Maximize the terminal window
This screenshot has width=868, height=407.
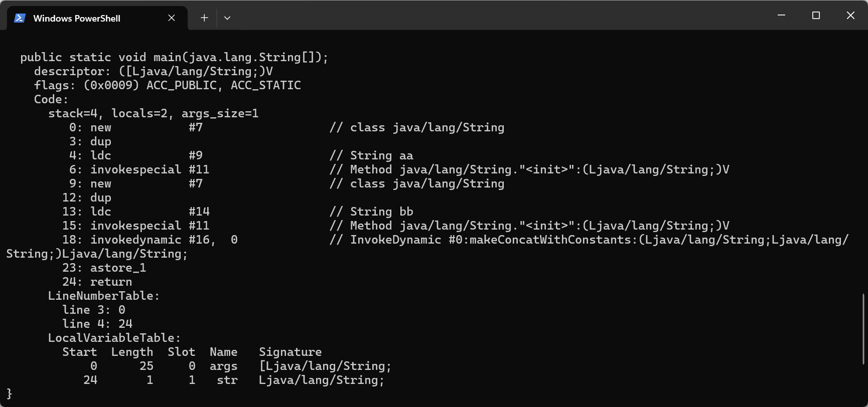[816, 16]
